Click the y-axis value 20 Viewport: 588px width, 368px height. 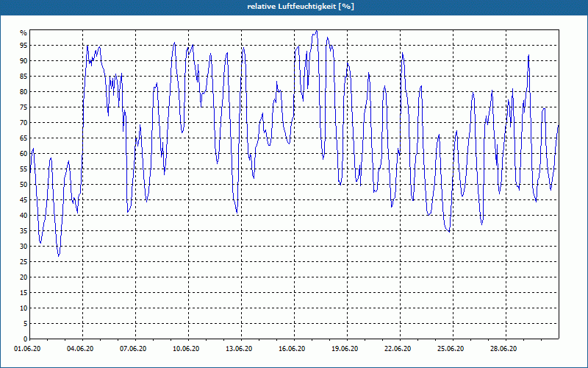point(24,277)
